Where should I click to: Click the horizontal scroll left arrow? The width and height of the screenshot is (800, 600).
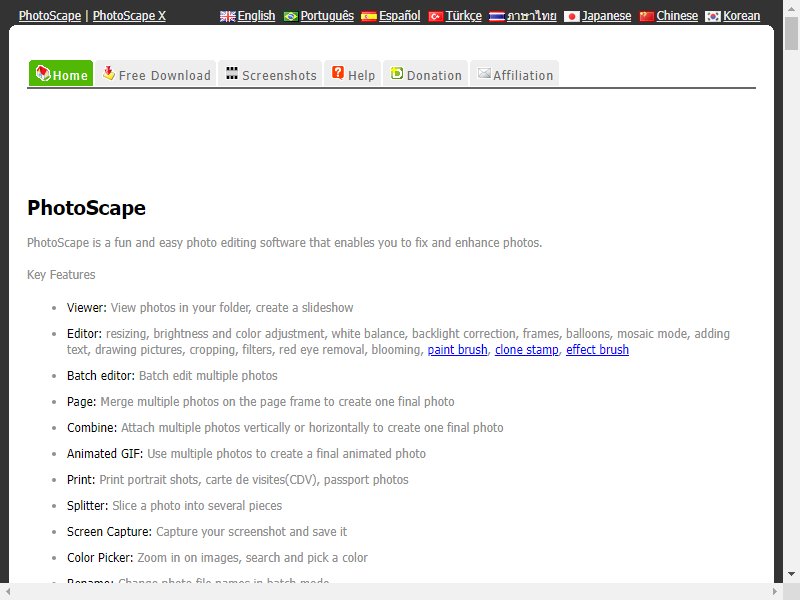8,592
